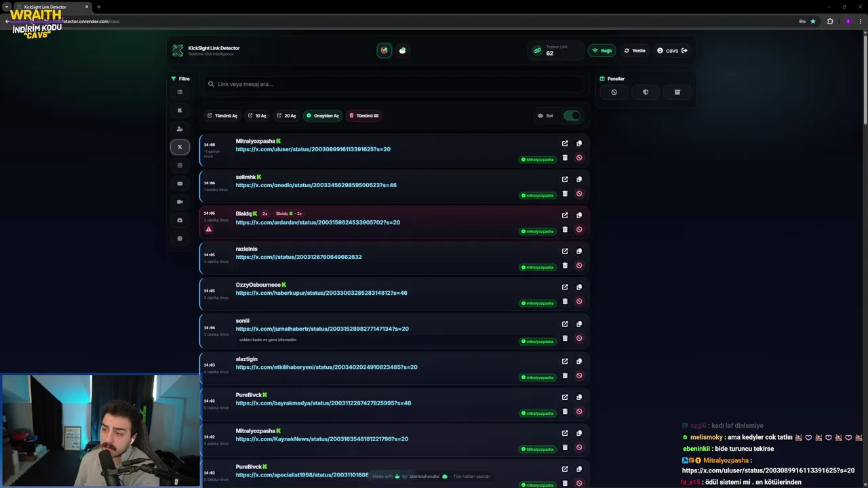
Task: Open the shield panel icon
Action: (x=646, y=92)
